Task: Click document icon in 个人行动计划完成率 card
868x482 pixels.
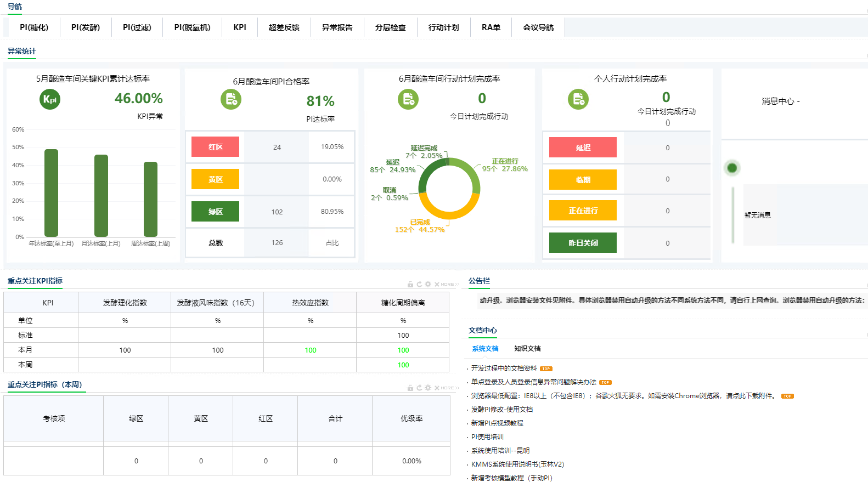Action: click(x=578, y=99)
